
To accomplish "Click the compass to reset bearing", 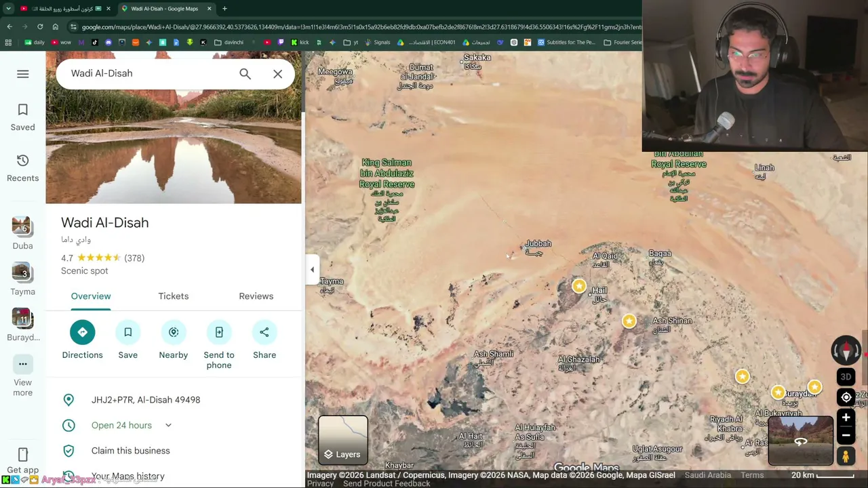I will (846, 350).
